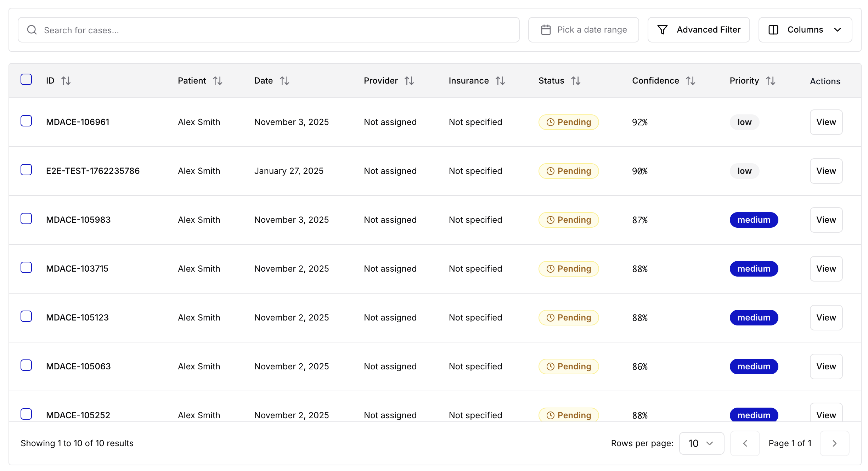Image resolution: width=868 pixels, height=471 pixels.
Task: Click the Status column sort icon
Action: point(576,81)
